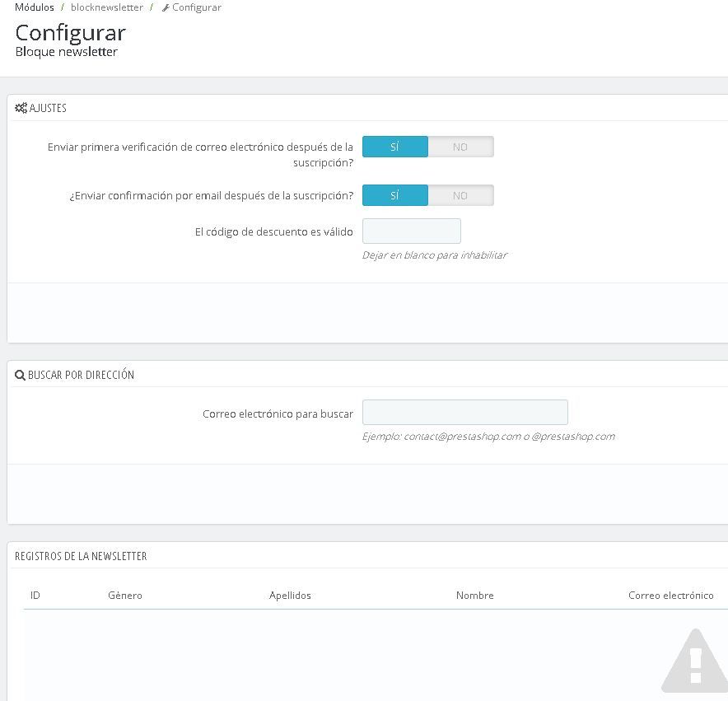
Task: Click the 'REGISTROS DE LA NEWSLETTER' heading
Action: point(81,556)
